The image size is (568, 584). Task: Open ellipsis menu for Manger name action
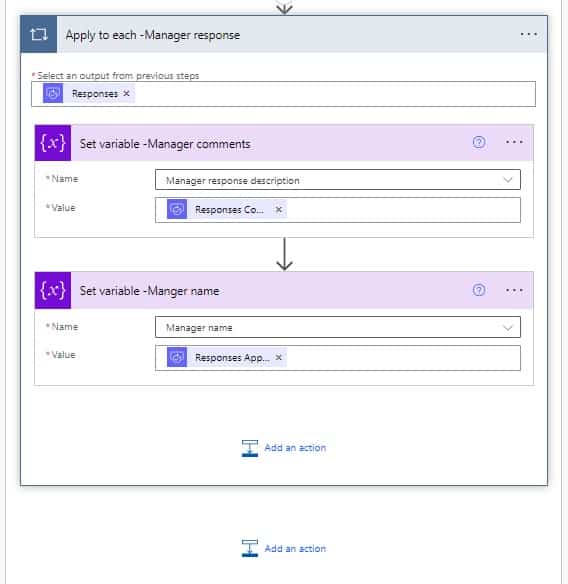514,290
